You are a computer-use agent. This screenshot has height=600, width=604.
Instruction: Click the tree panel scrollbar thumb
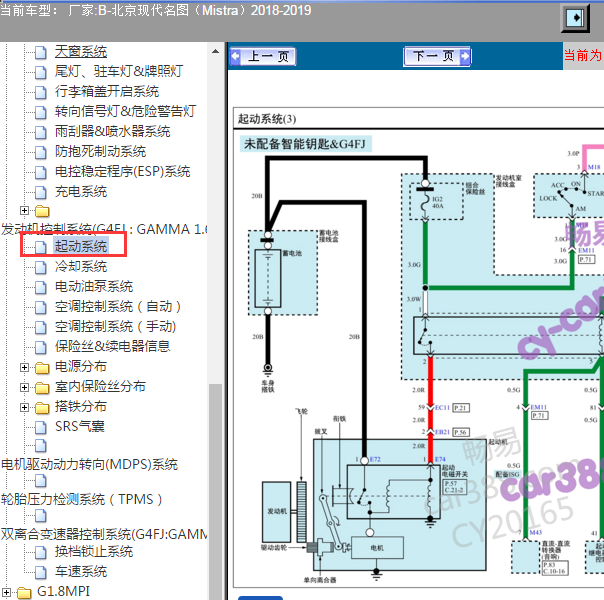pyautogui.click(x=216, y=491)
